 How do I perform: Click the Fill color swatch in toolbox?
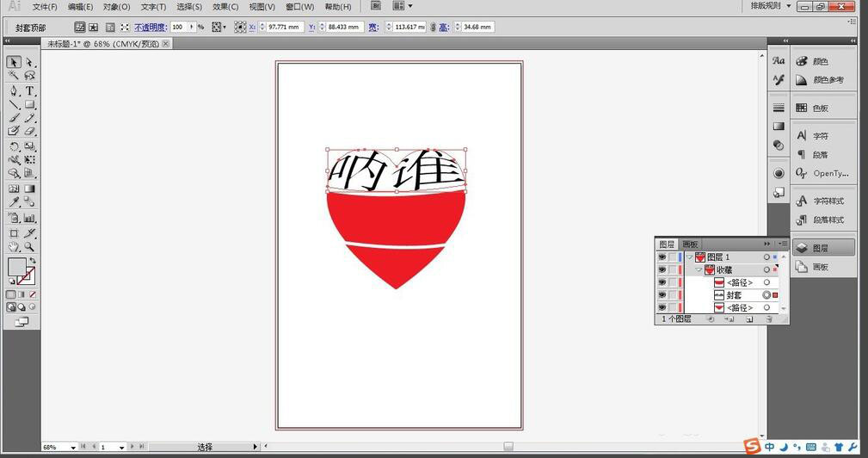[16, 267]
